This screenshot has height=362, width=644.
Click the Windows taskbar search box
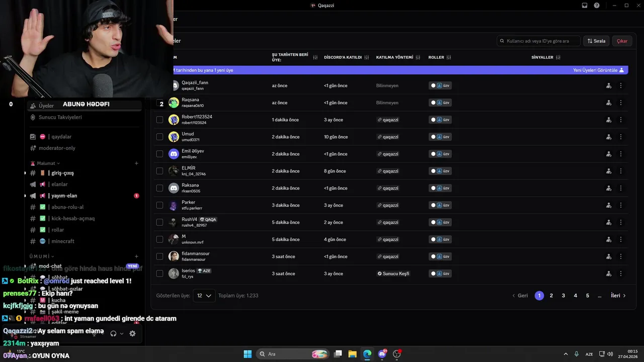pos(293,354)
